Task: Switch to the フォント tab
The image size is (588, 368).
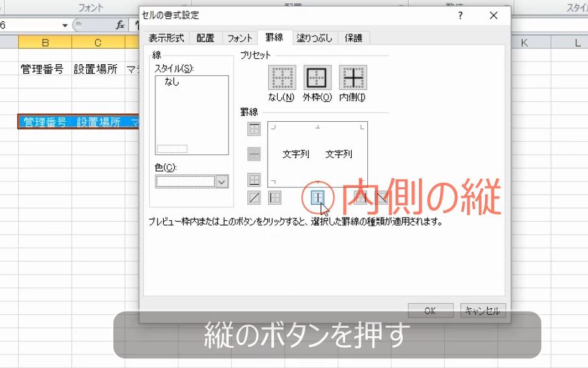Action: tap(240, 38)
